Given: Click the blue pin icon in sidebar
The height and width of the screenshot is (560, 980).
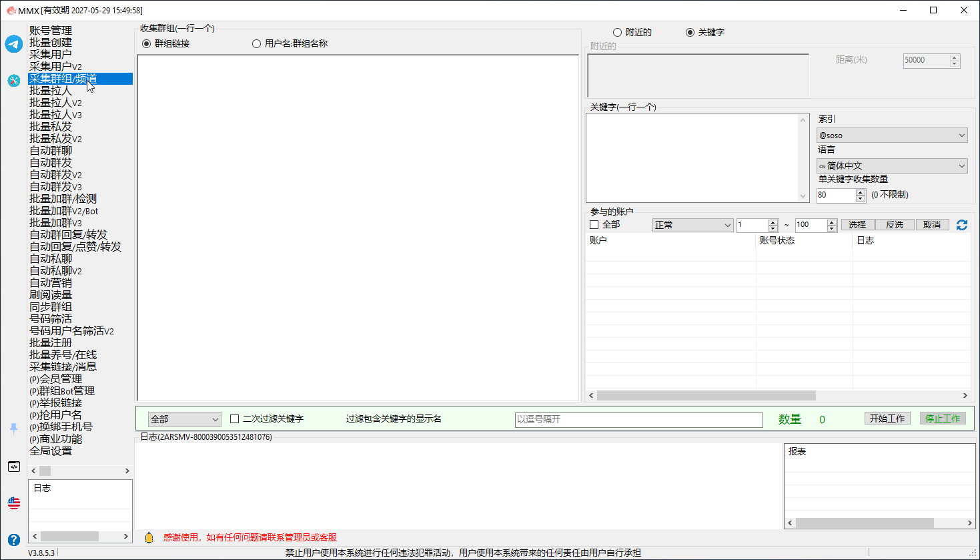Looking at the screenshot, I should pos(14,429).
